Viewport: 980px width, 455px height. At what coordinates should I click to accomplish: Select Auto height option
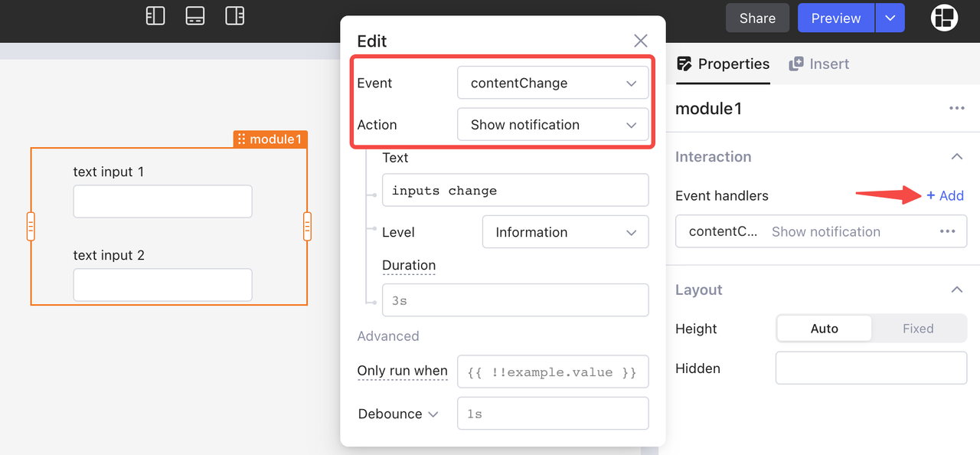(x=824, y=329)
